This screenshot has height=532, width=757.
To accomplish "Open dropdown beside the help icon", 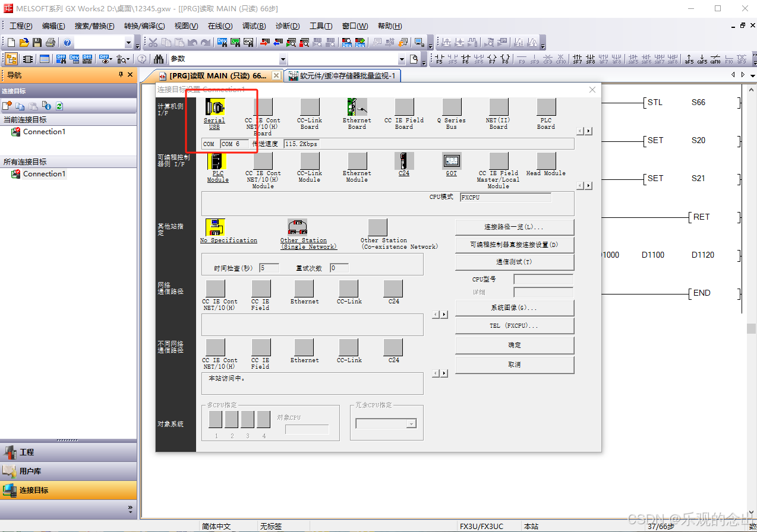I will [x=129, y=43].
